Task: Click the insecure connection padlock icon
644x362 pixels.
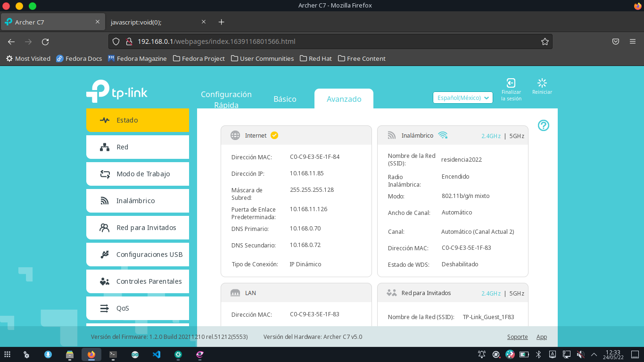Action: click(128, 41)
